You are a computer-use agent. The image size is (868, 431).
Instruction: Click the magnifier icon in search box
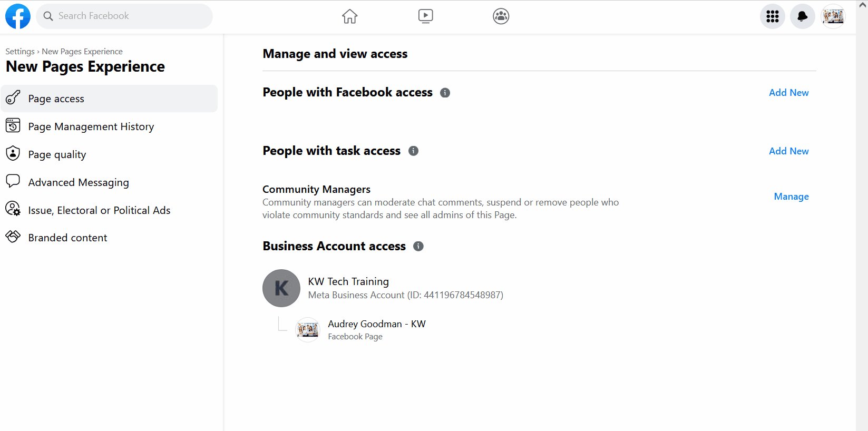click(48, 16)
